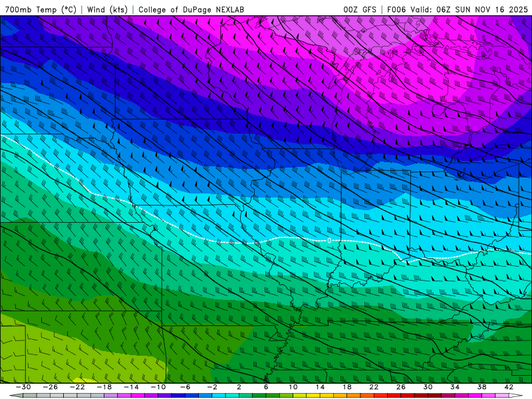
Task: Click the '26' colorbar label
Action: coord(401,387)
